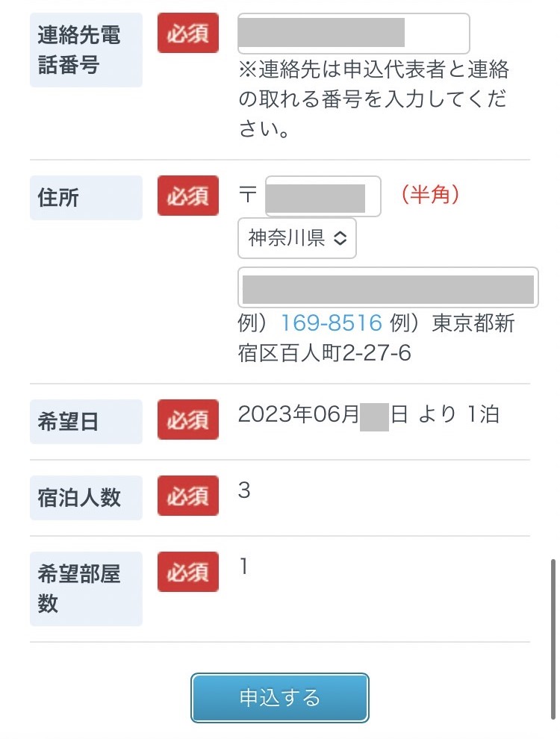
Task: Click the 連絡先電話番号 field label
Action: (x=78, y=50)
